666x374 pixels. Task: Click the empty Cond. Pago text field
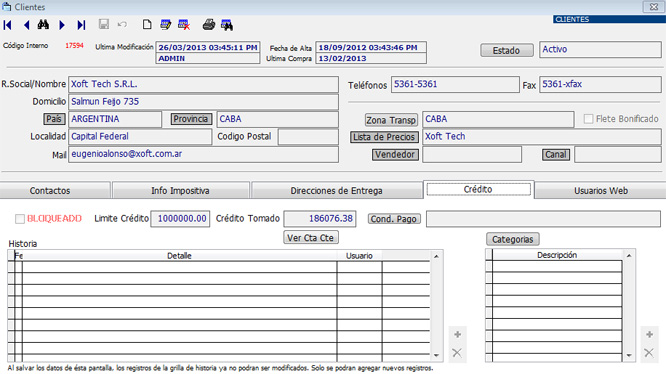(x=543, y=219)
